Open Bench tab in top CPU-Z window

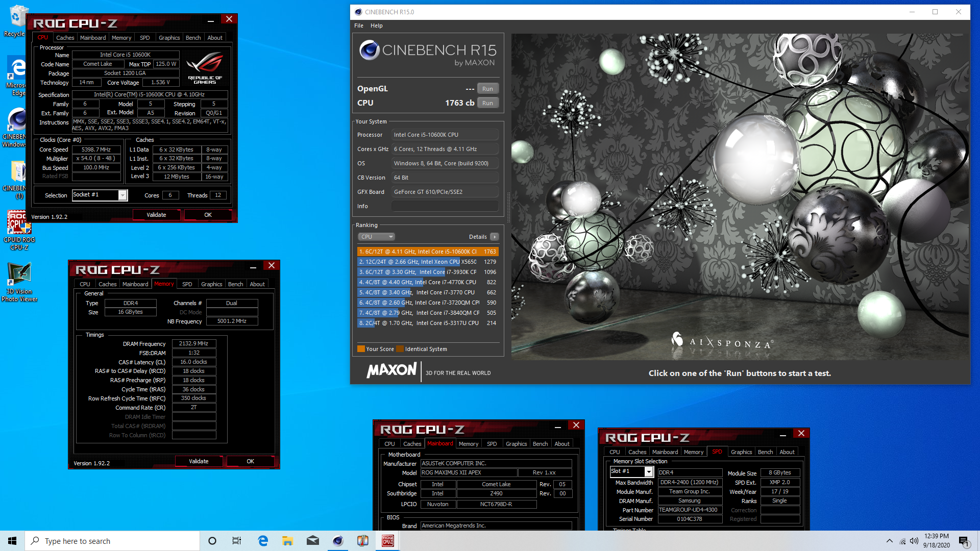tap(193, 38)
